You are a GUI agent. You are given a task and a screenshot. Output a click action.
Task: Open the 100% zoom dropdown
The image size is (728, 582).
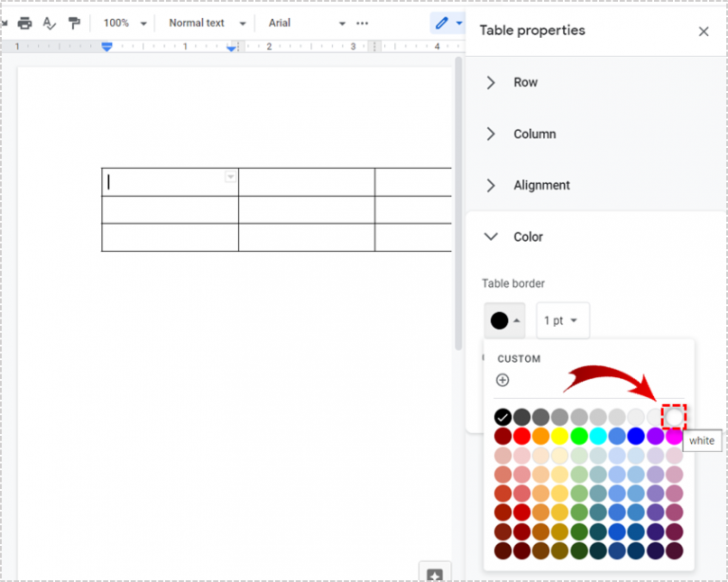tap(126, 23)
